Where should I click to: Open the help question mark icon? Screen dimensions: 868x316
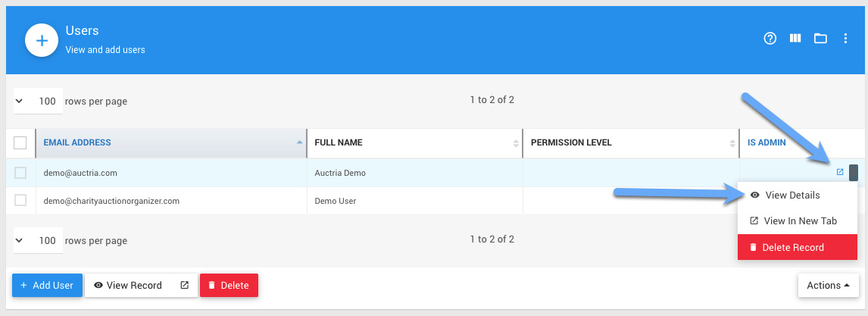770,39
